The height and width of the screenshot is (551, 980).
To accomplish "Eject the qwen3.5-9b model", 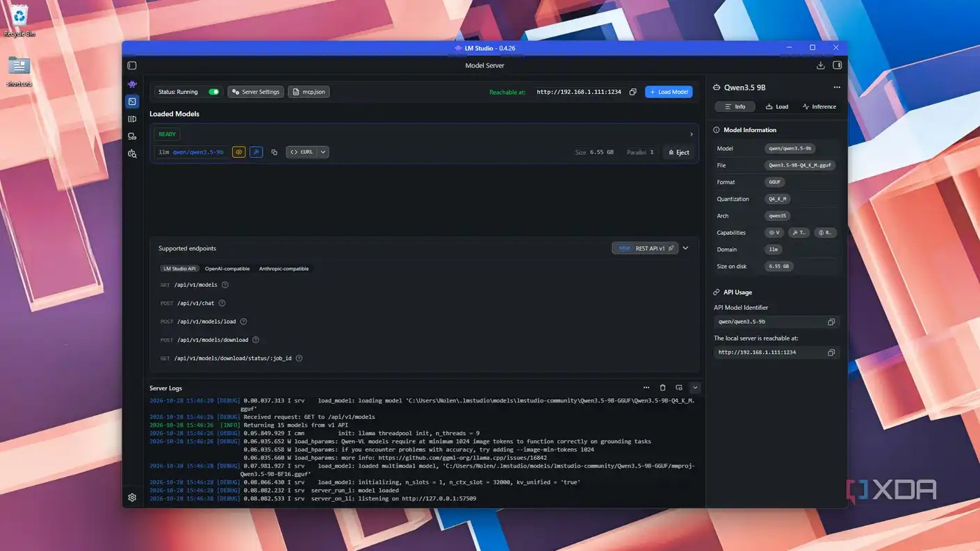I will pyautogui.click(x=679, y=152).
